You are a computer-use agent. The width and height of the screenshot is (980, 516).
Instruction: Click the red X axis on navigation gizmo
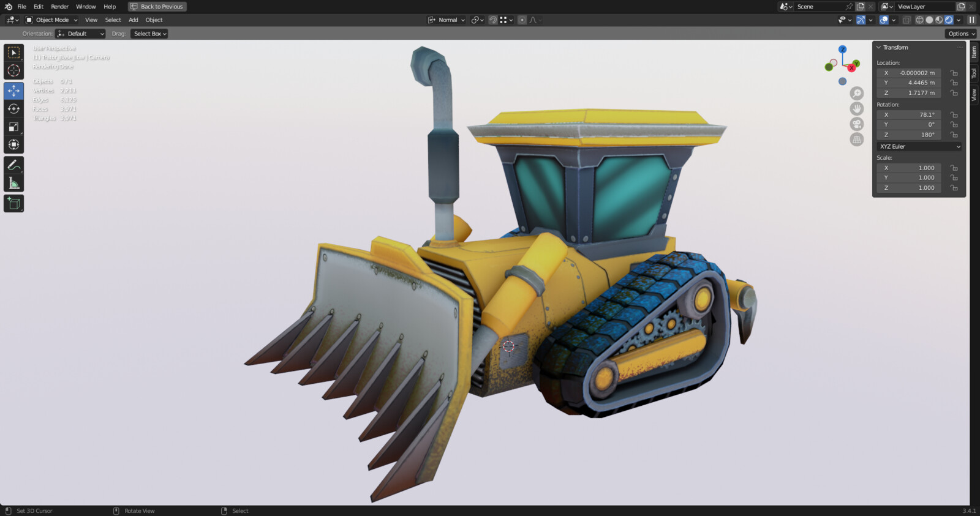point(851,68)
